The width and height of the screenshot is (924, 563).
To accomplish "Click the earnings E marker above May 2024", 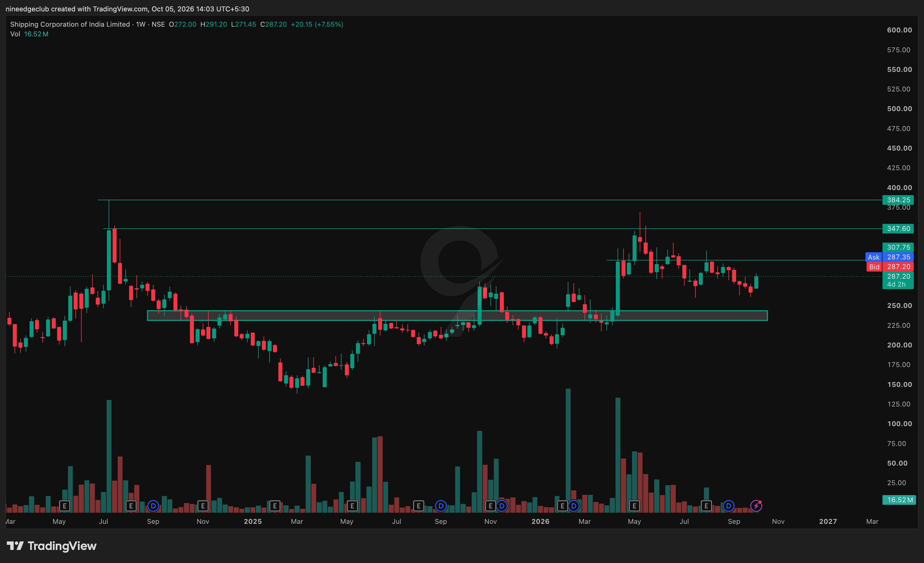I will pos(65,506).
